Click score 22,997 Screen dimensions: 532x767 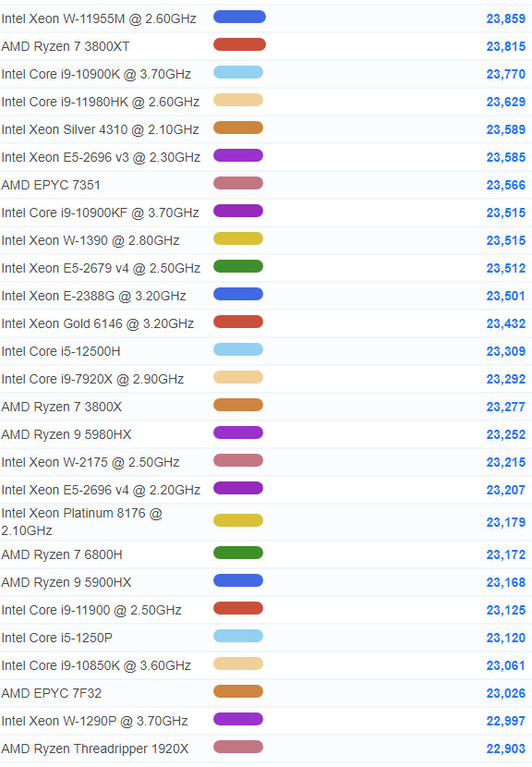pyautogui.click(x=505, y=721)
